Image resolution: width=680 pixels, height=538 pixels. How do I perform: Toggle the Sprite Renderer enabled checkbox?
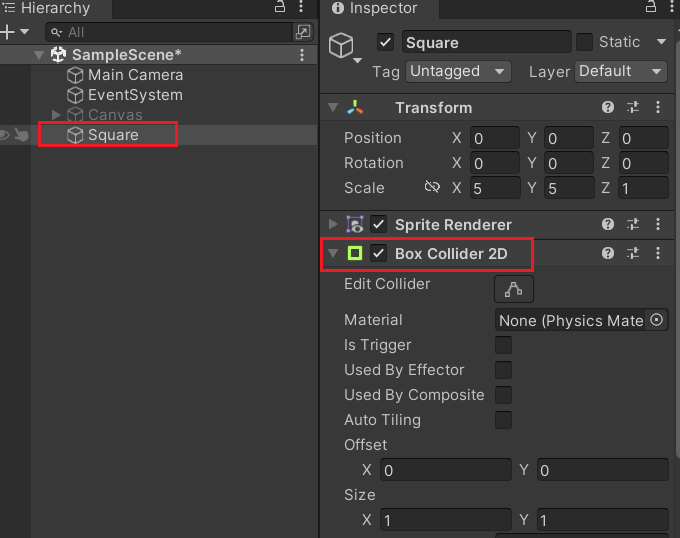coord(378,224)
